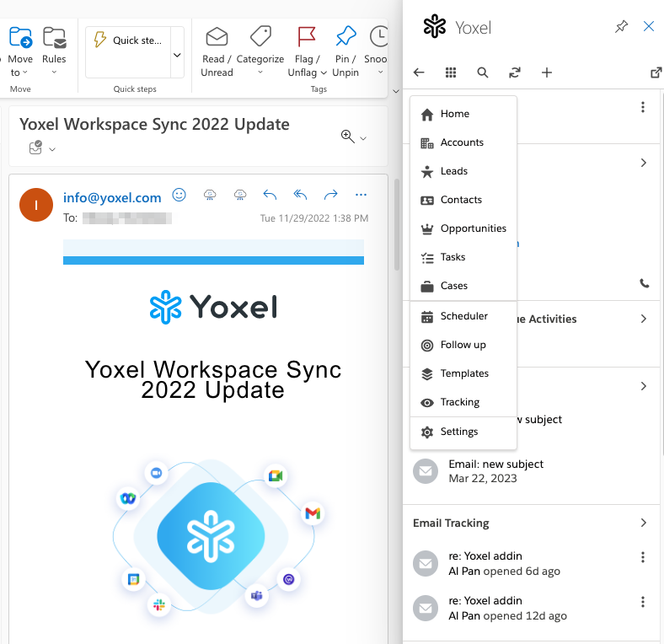
Task: Expand the Quick steps gallery arrow
Action: tap(178, 55)
